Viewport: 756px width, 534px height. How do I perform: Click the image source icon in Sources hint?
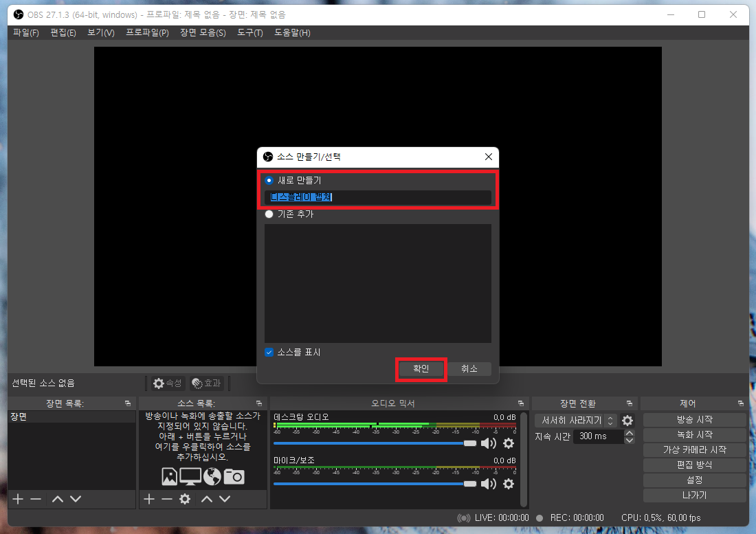(169, 477)
